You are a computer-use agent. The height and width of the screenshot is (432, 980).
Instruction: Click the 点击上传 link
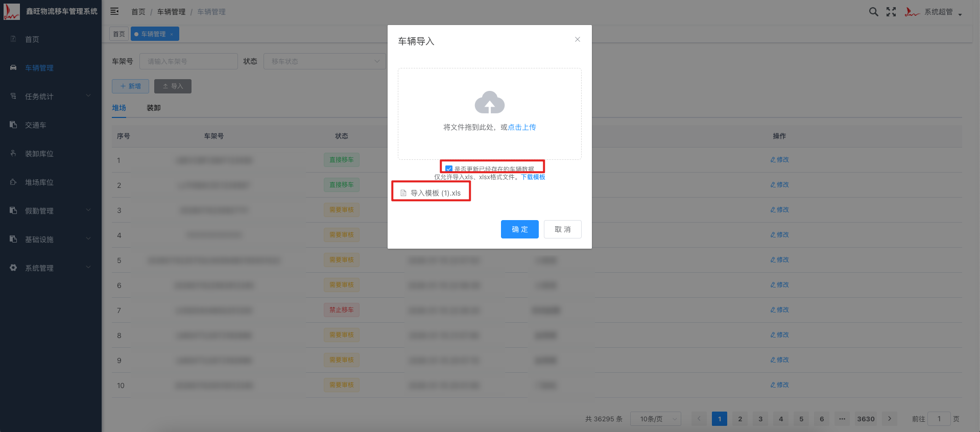(522, 127)
